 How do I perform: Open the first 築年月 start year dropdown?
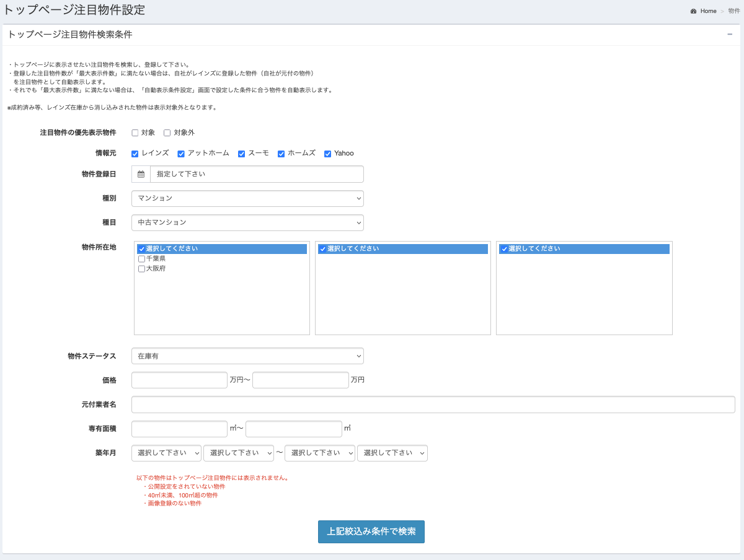(x=166, y=453)
